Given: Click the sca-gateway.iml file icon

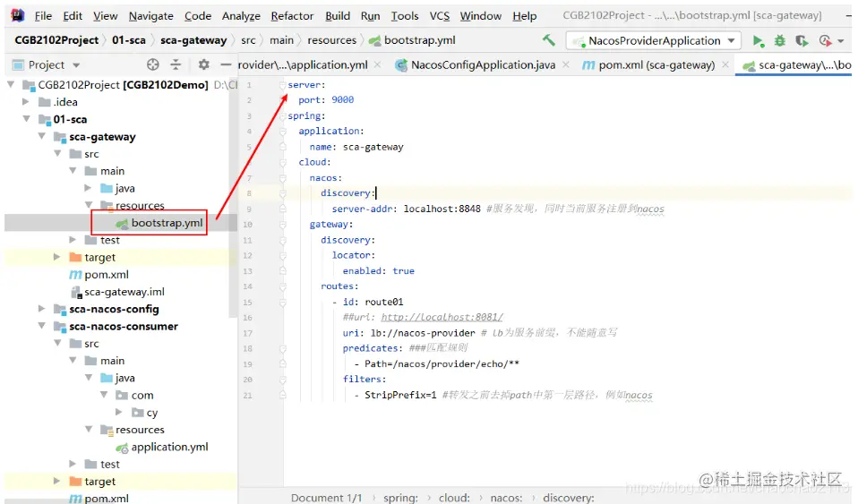Looking at the screenshot, I should (77, 292).
